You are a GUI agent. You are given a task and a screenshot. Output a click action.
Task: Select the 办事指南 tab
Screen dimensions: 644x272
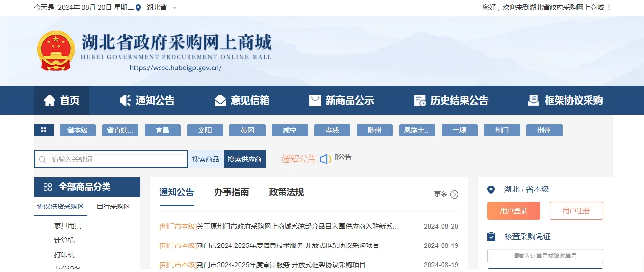tap(232, 192)
